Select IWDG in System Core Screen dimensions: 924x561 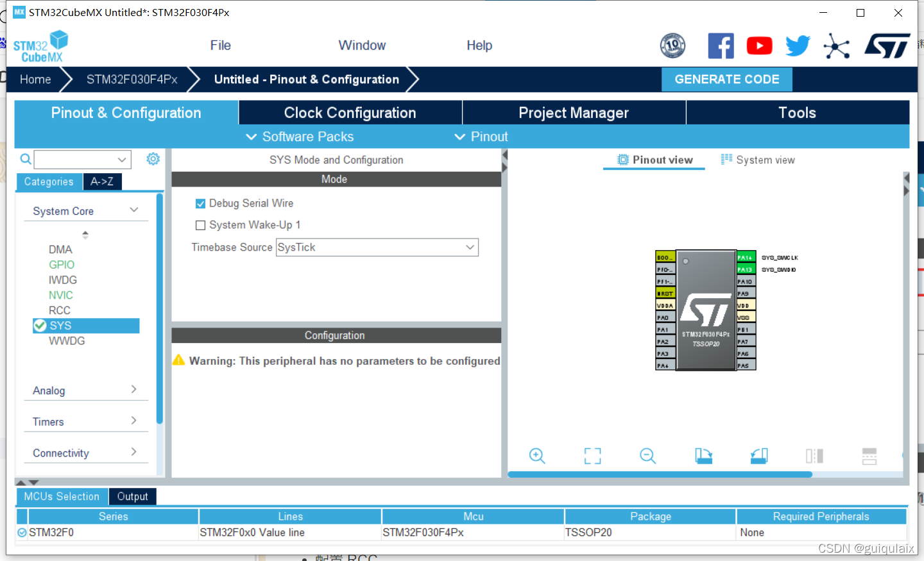coord(63,280)
